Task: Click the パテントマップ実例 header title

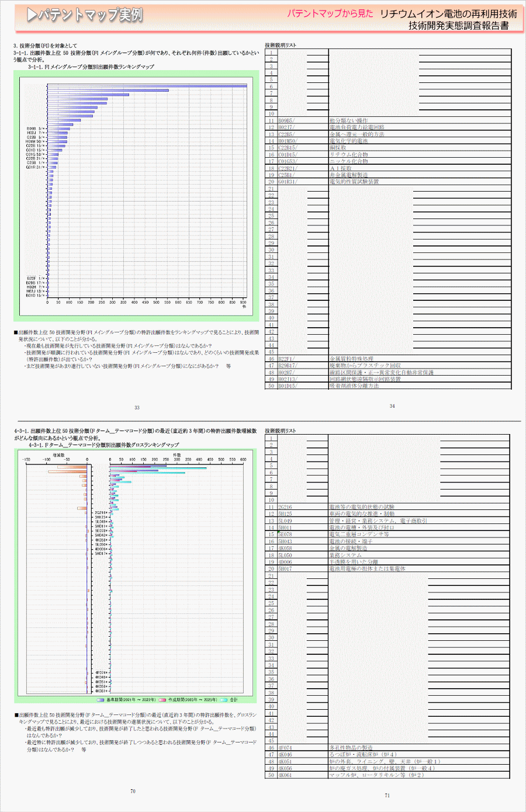Action: point(91,15)
